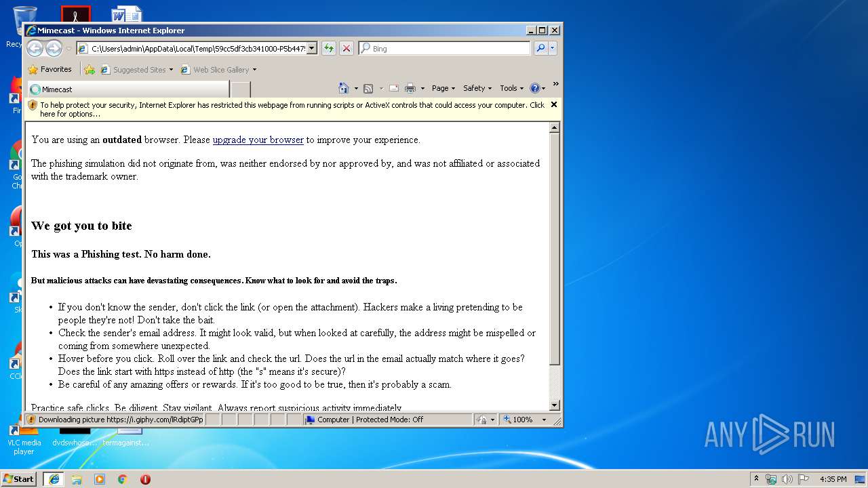This screenshot has height=488, width=868.
Task: Expand the address bar URL history dropdown
Action: coord(312,48)
